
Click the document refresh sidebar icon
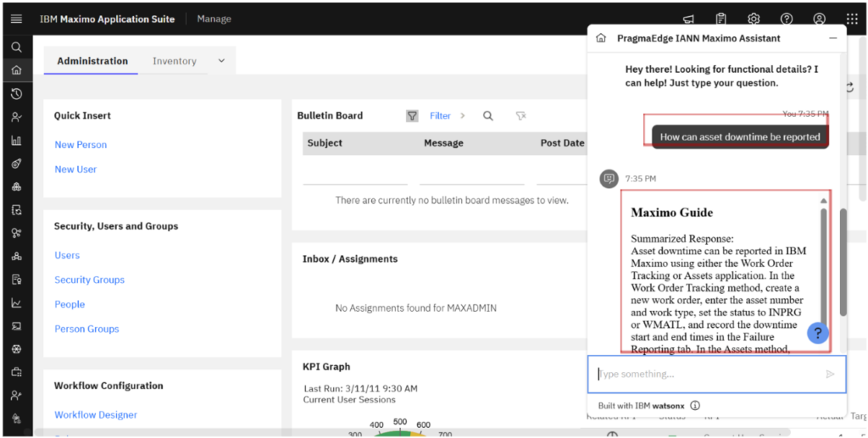click(x=16, y=210)
